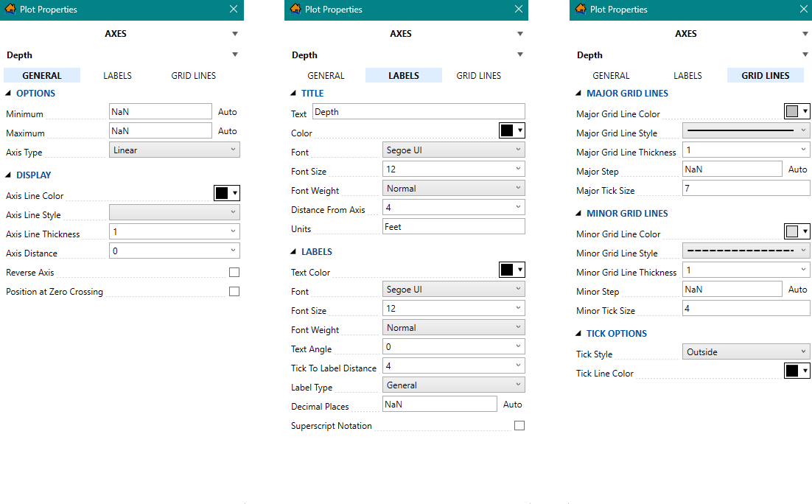The width and height of the screenshot is (812, 504).
Task: Check Position at Zero Crossing
Action: pyautogui.click(x=234, y=292)
